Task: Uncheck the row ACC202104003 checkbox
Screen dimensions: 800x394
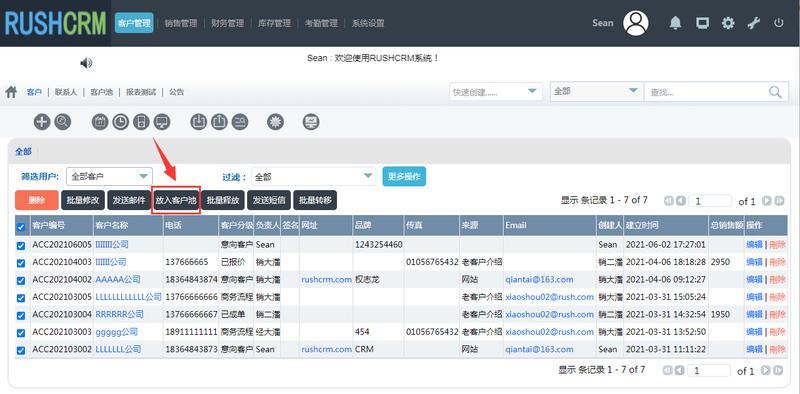Action: pyautogui.click(x=21, y=263)
